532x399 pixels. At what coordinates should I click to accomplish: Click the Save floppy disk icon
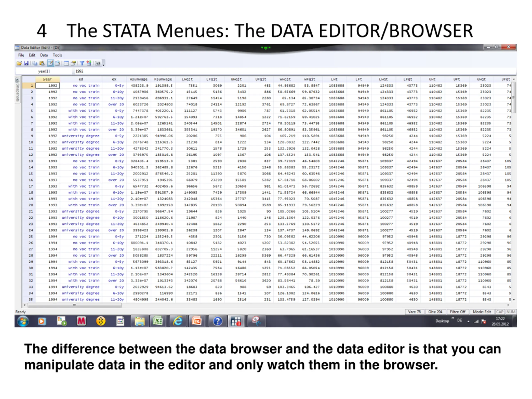pos(26,63)
